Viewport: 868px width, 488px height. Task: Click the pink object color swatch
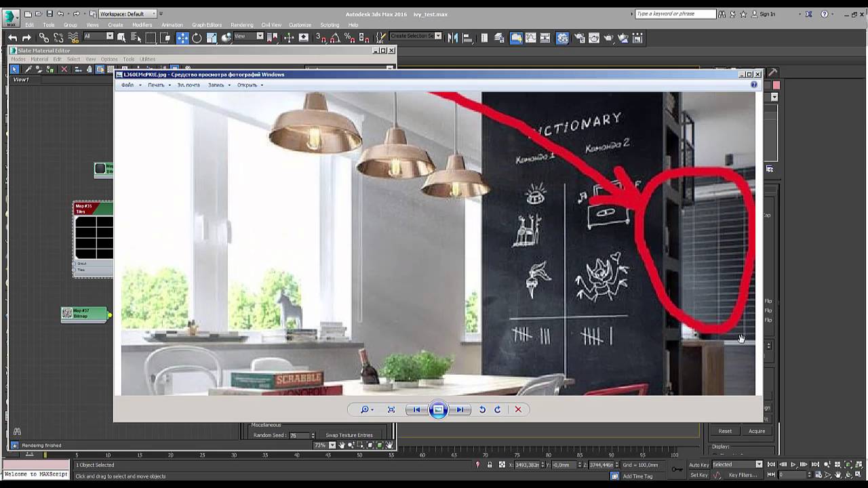(776, 85)
